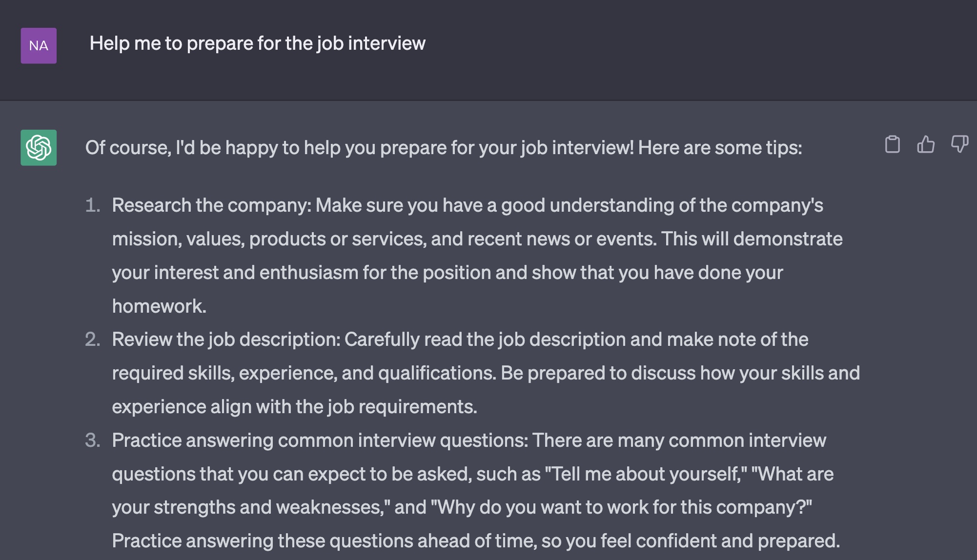977x560 pixels.
Task: Click the intro line 'Of course, I'd be happy'
Action: (444, 148)
